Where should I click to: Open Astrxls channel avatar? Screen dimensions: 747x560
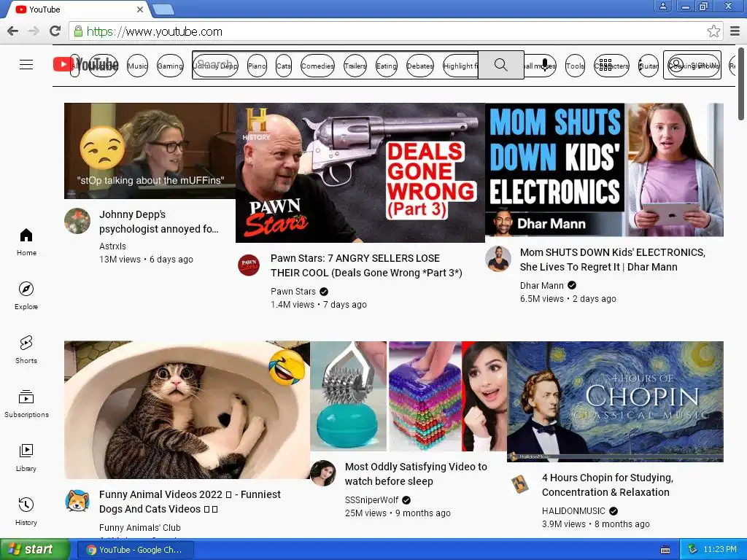point(77,220)
